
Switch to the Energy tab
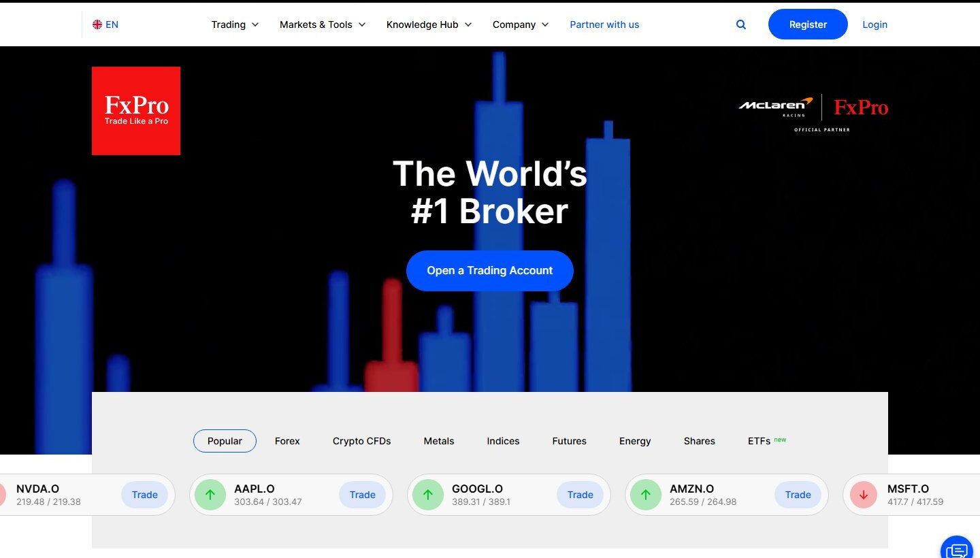point(635,441)
